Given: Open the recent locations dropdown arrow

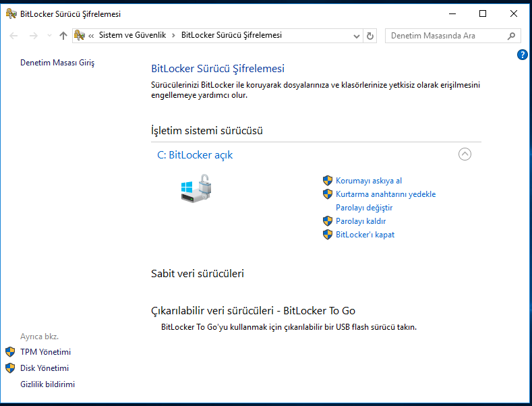Looking at the screenshot, I should (49, 36).
